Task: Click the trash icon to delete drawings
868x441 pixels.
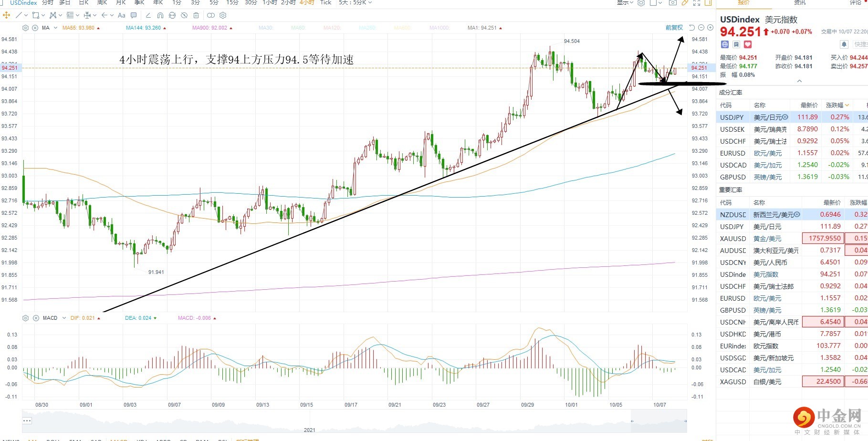Action: [x=196, y=15]
